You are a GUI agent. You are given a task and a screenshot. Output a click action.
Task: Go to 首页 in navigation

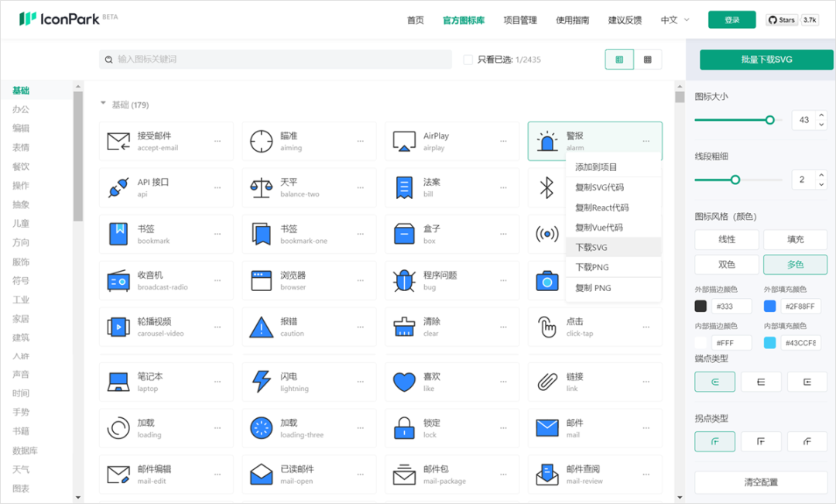(x=416, y=20)
